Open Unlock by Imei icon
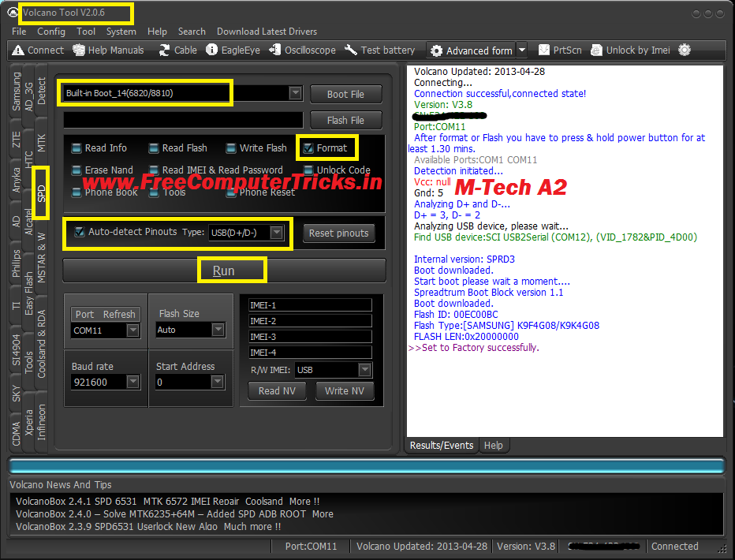 point(596,50)
